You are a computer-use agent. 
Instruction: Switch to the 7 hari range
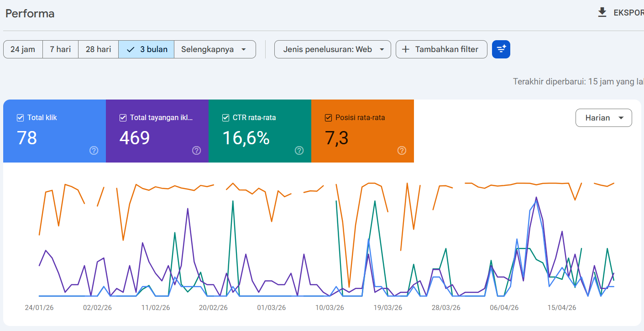[60, 49]
